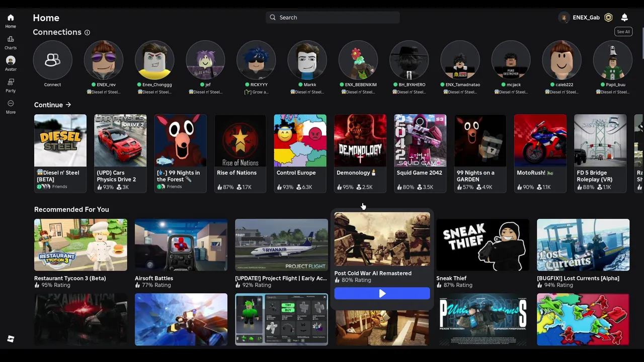
Task: Open the Avatar sidebar item
Action: 11,64
